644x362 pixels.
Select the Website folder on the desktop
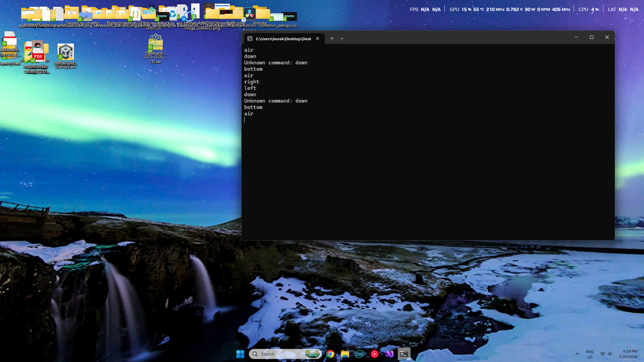[x=263, y=13]
